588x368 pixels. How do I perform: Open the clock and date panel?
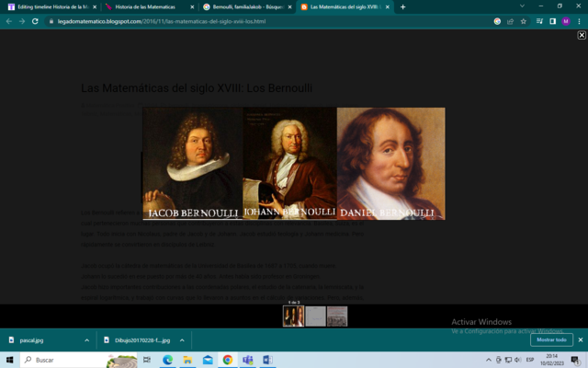[552, 360]
